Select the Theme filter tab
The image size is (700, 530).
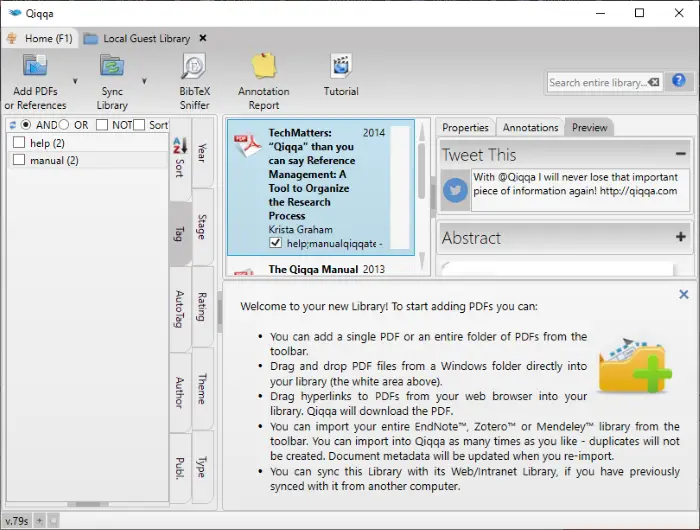coord(202,388)
